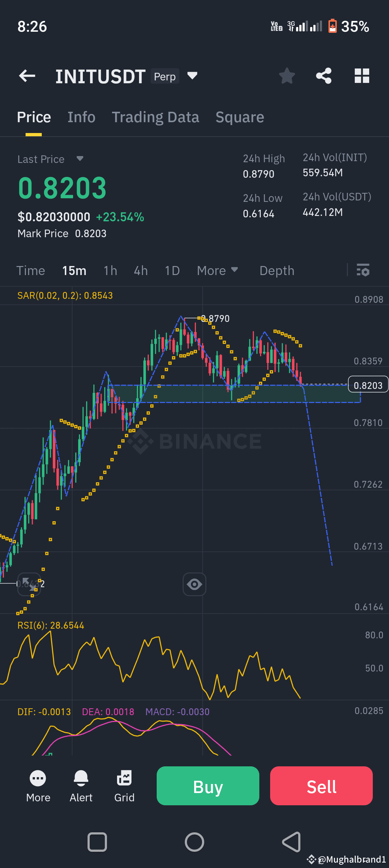Open chart indicator settings icon
This screenshot has width=389, height=868.
pyautogui.click(x=363, y=270)
